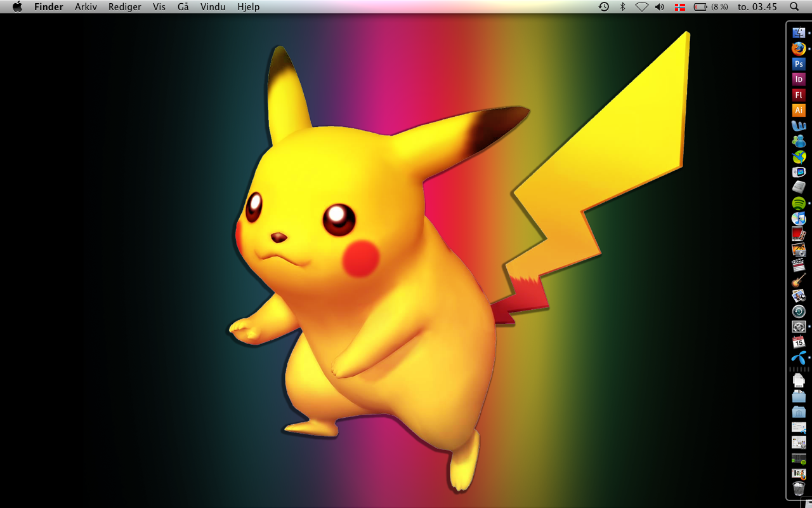Screen dimensions: 812x508
Task: Open Spotlight search magnifier
Action: click(x=794, y=7)
